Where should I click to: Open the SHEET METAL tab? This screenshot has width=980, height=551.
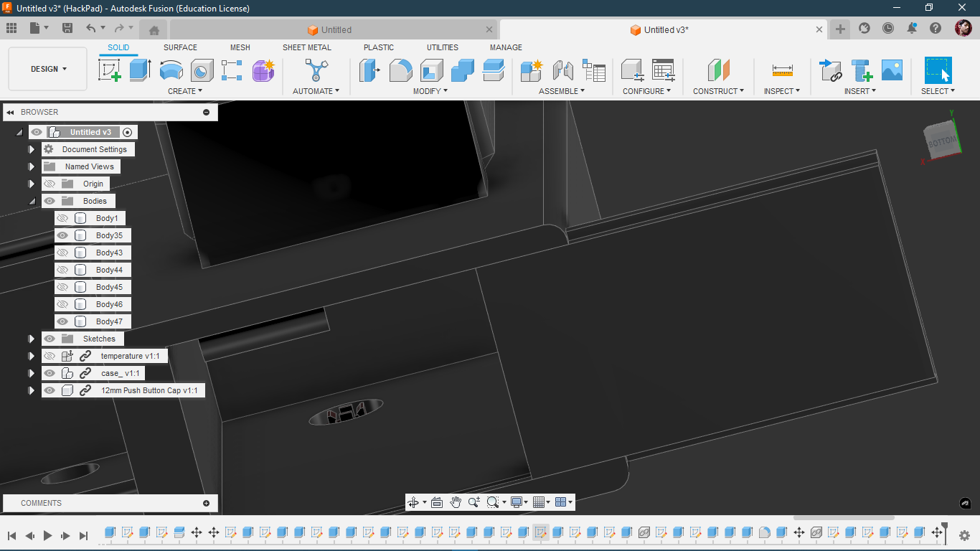(x=306, y=47)
